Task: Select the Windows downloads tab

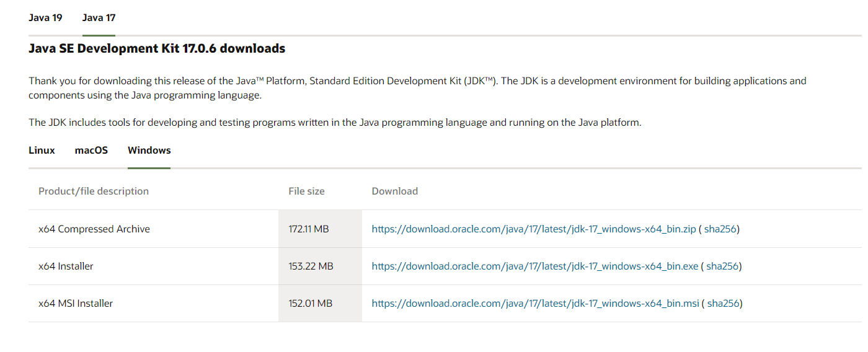Action: pos(149,150)
